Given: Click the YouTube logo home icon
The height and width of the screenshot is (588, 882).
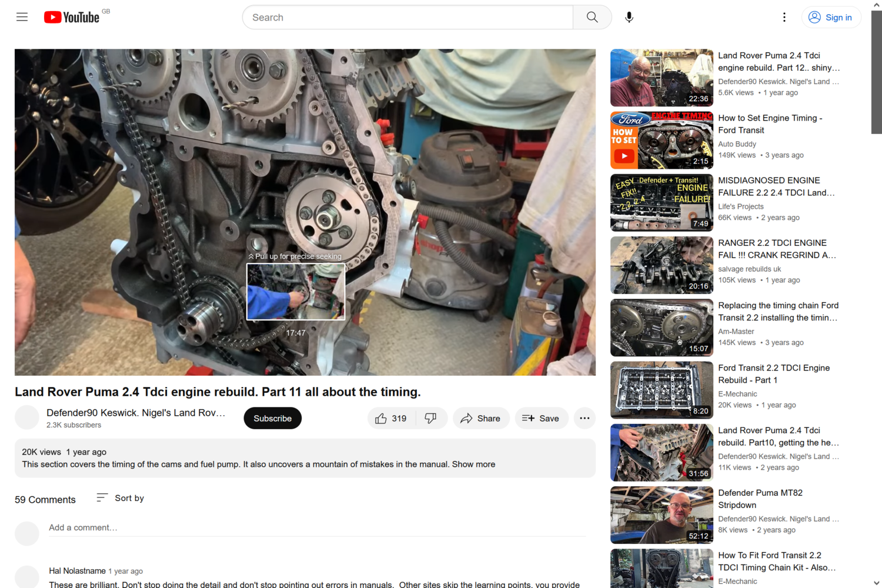Looking at the screenshot, I should (x=72, y=17).
